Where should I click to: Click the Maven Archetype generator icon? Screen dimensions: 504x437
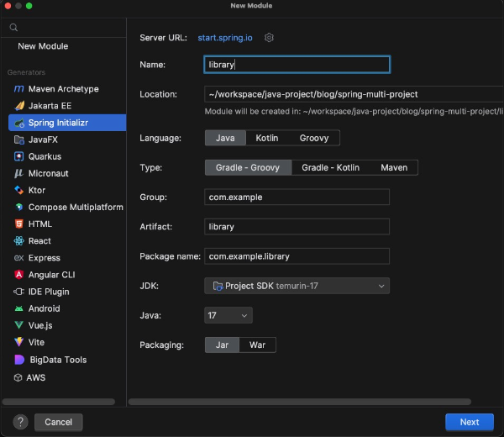19,89
